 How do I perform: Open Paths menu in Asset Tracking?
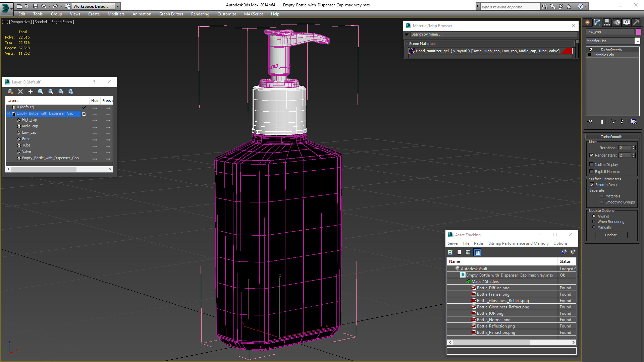479,243
